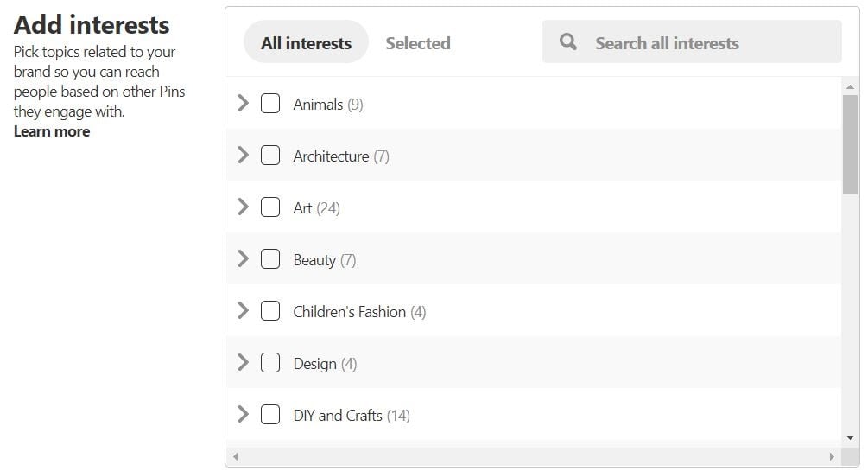This screenshot has height=471, width=868.
Task: Enable the Art interest checkbox
Action: click(x=270, y=207)
